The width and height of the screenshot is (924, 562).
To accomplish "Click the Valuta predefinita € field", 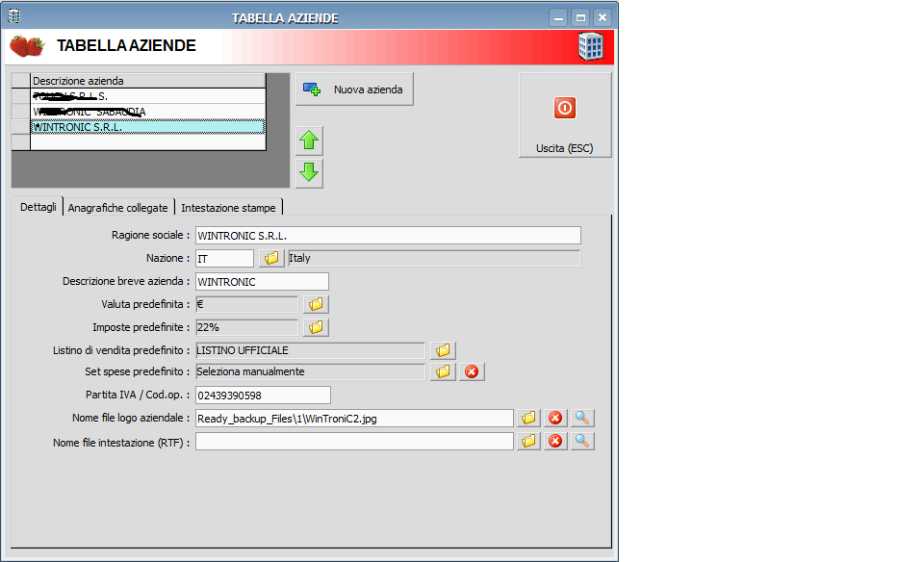I will point(247,304).
